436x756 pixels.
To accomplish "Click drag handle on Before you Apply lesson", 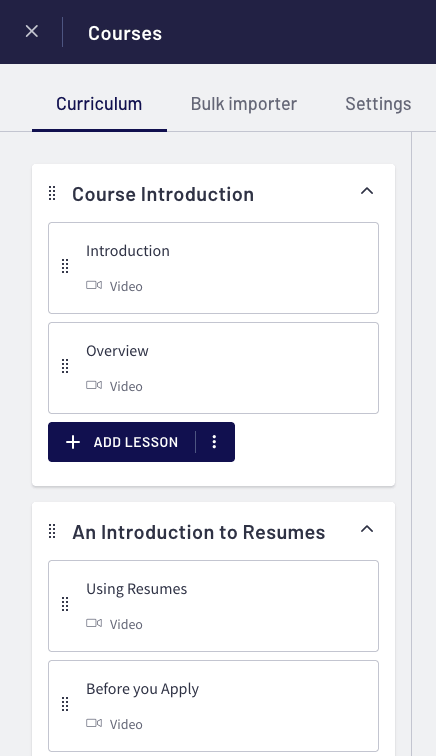I will [65, 704].
